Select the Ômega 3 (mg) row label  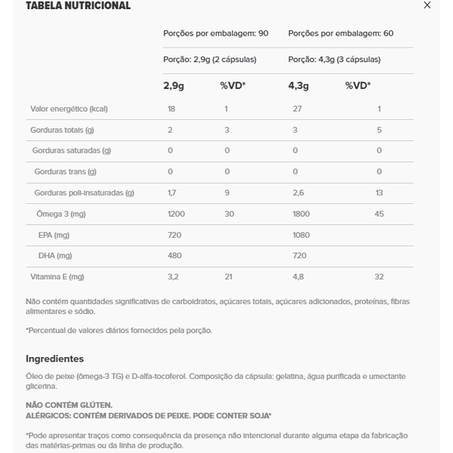point(61,214)
